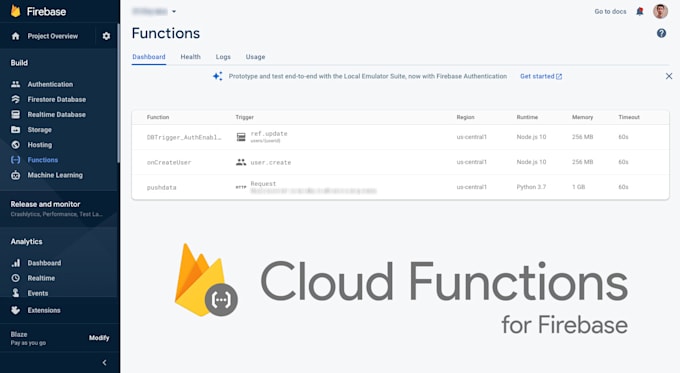
Task: Open Realtime Database in sidebar
Action: [57, 115]
